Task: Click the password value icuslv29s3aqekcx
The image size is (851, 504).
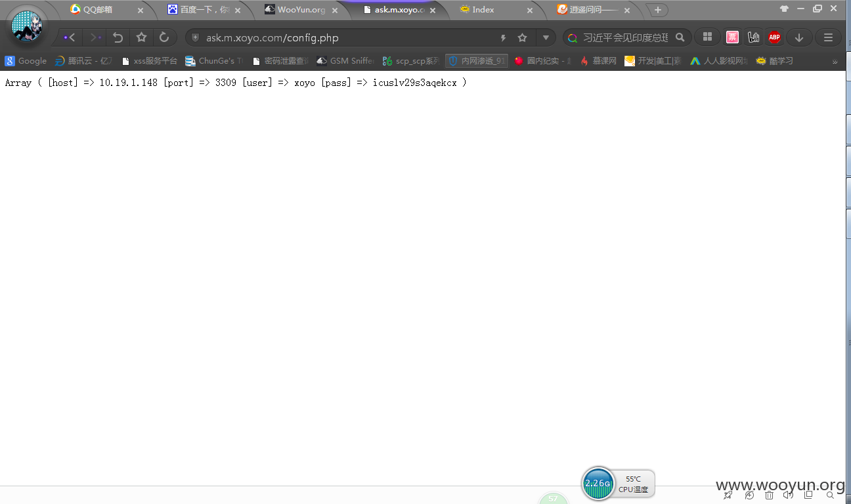Action: (414, 83)
